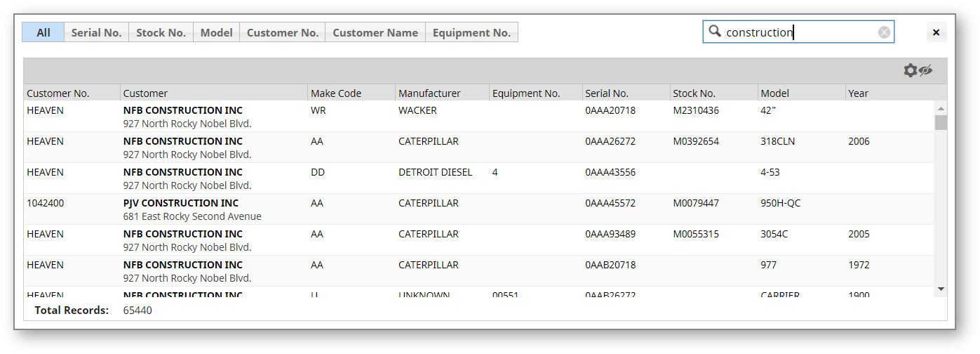Close the search dialog with the X button
This screenshot has width=980, height=354.
tap(936, 32)
